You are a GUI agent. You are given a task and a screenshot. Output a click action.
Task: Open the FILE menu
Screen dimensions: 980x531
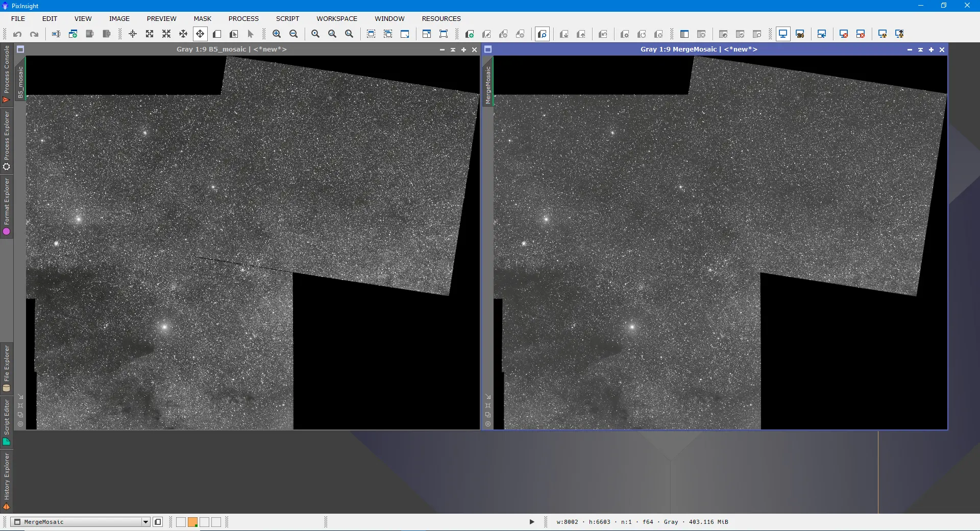point(18,18)
